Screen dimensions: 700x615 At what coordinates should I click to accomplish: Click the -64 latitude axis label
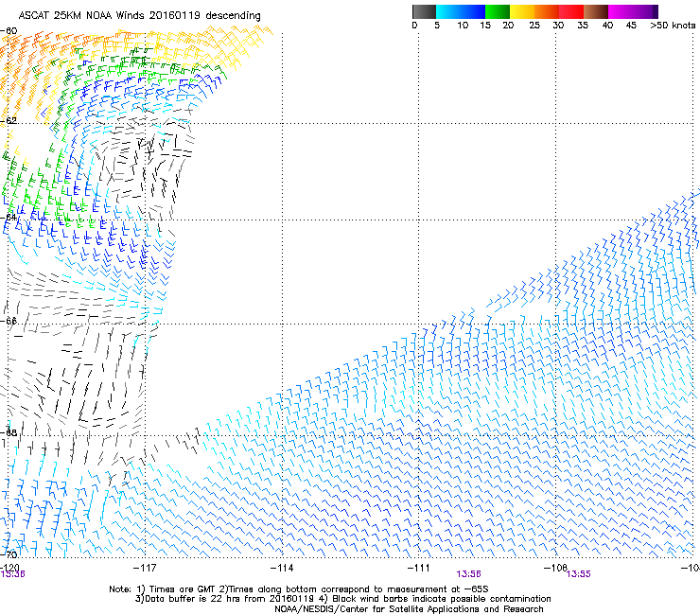coord(9,218)
